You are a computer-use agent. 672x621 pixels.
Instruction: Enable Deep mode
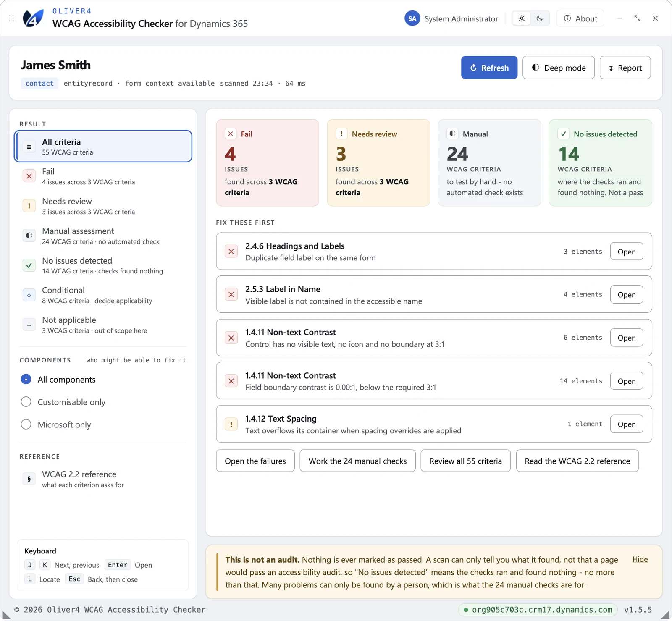(559, 68)
